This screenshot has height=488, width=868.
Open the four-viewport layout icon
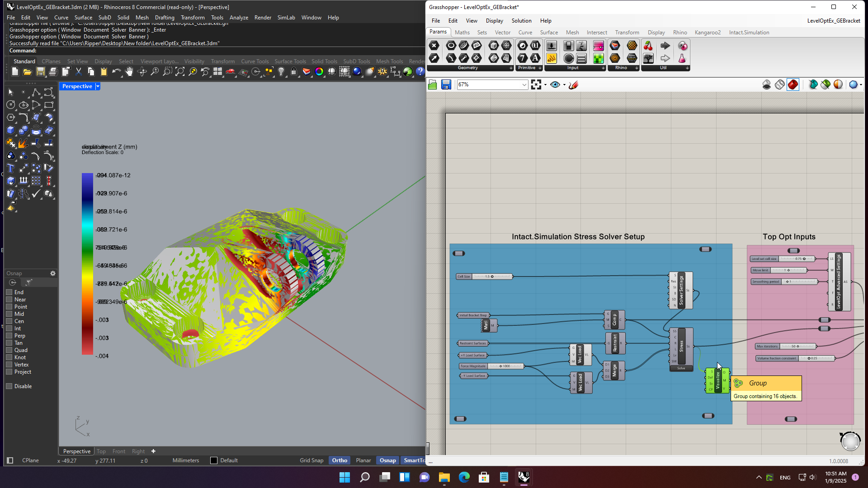[x=218, y=72]
